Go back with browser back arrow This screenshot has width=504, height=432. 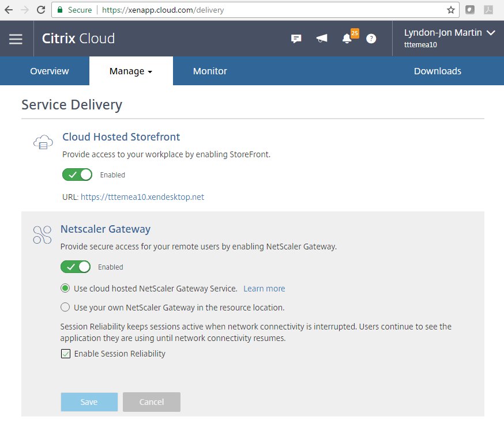[9, 10]
